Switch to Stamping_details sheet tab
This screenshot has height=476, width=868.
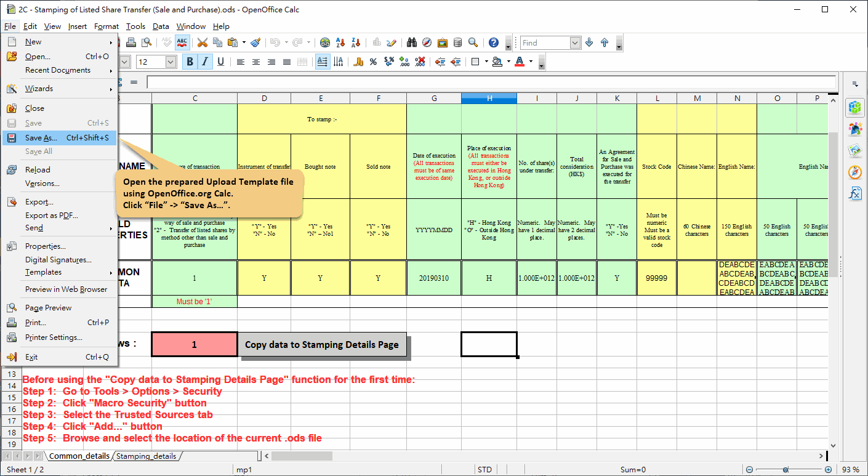click(147, 456)
